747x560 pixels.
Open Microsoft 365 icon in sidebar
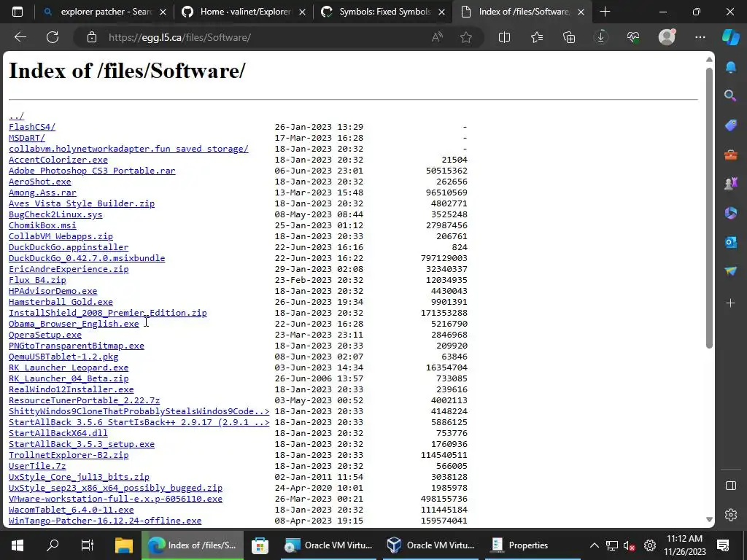point(730,213)
